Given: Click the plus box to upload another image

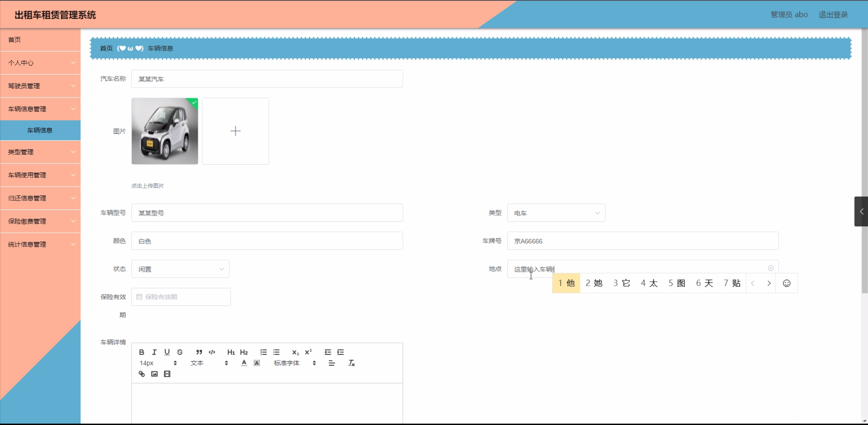Looking at the screenshot, I should (235, 131).
